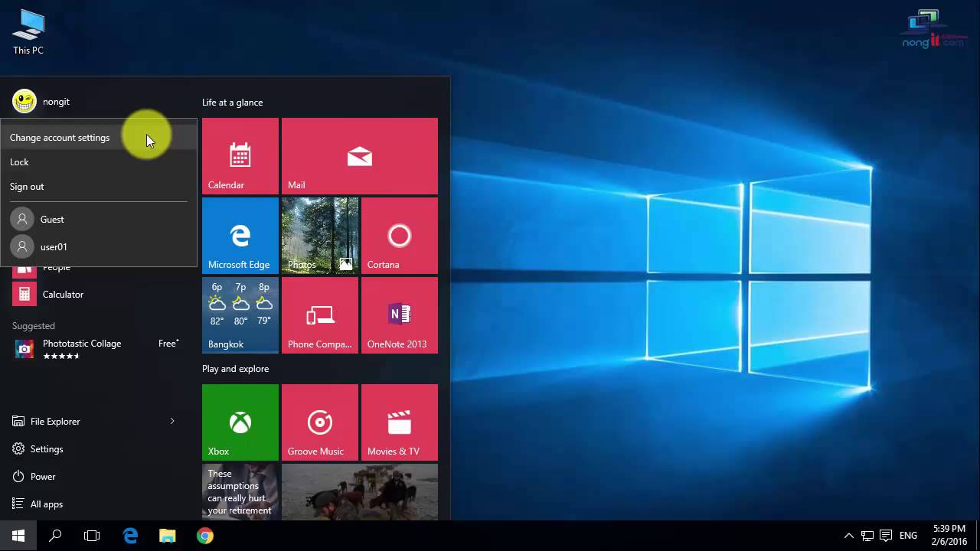Click the Windows Start button

pos(18,536)
